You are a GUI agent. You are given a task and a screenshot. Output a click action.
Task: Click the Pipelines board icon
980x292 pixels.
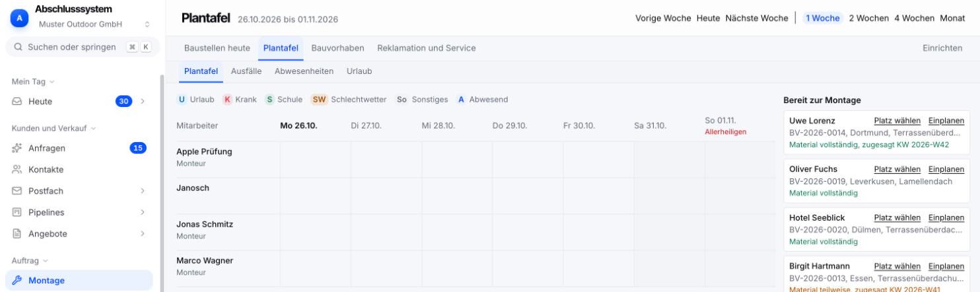(x=17, y=212)
